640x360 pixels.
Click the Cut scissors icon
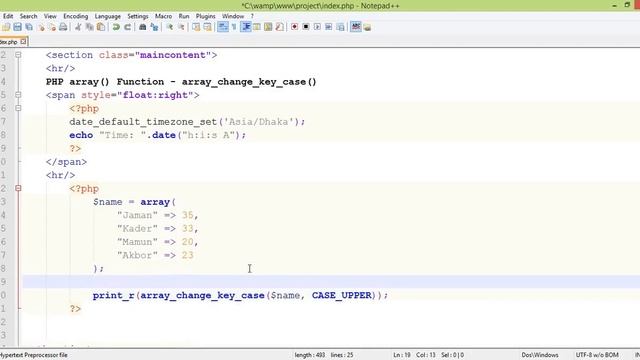[x=78, y=27]
